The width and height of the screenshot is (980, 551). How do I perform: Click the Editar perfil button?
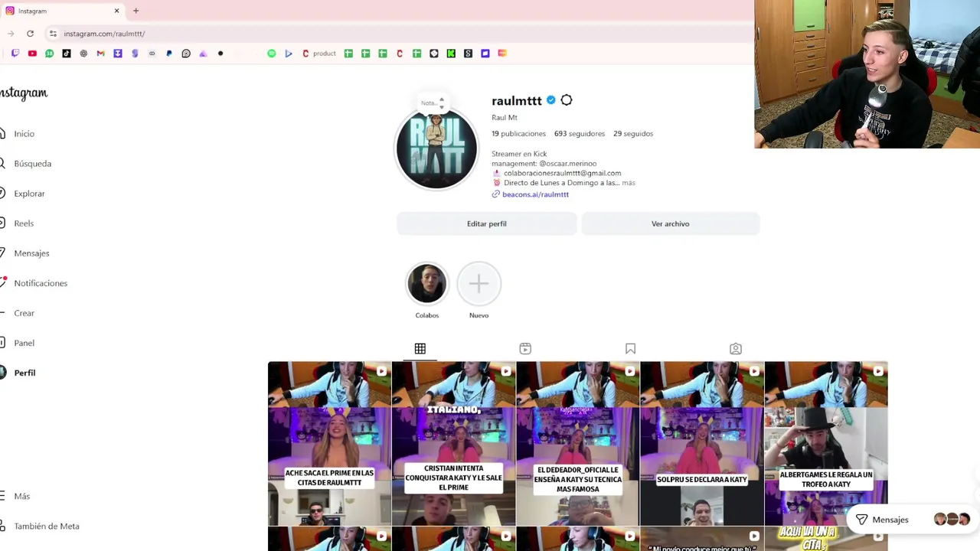coord(486,223)
